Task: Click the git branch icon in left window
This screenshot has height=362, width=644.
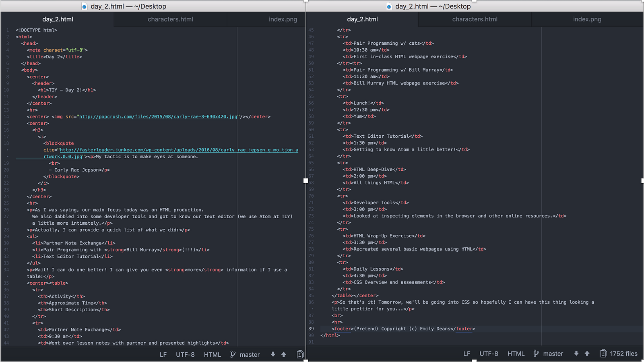Action: coord(233,354)
